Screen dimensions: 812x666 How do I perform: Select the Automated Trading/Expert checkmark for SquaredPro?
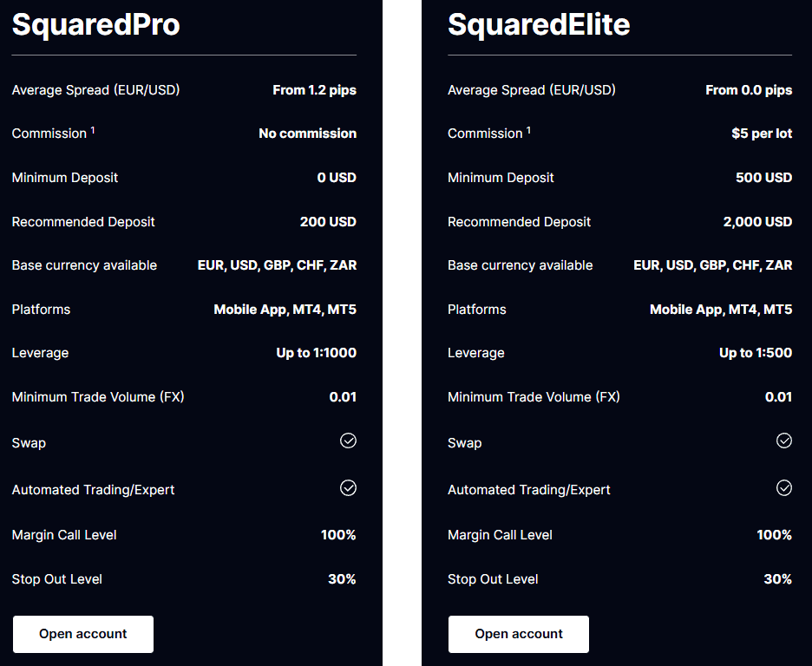coord(348,487)
